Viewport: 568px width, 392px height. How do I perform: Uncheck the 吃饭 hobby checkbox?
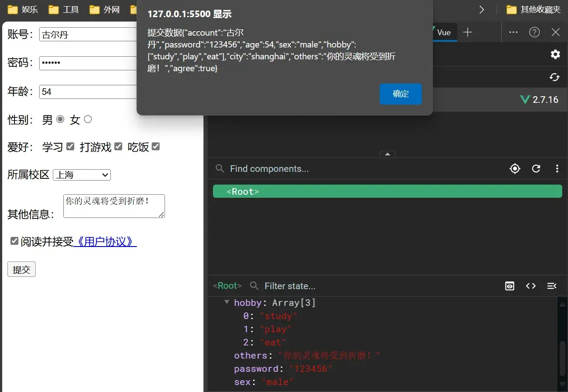pyautogui.click(x=156, y=147)
